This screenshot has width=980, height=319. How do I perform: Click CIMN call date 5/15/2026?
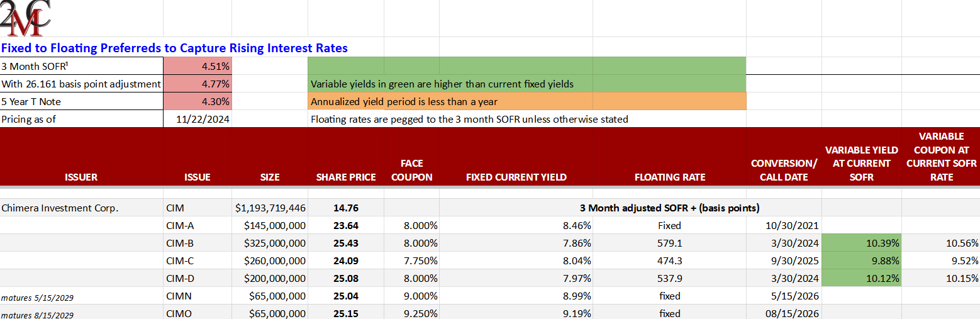[x=784, y=296]
